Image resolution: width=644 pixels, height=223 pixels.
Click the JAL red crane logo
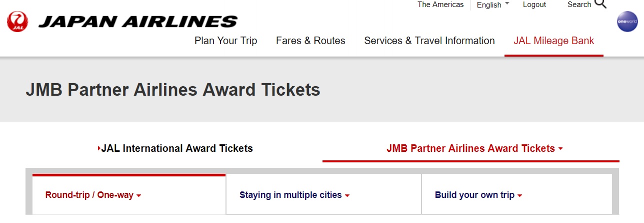17,22
